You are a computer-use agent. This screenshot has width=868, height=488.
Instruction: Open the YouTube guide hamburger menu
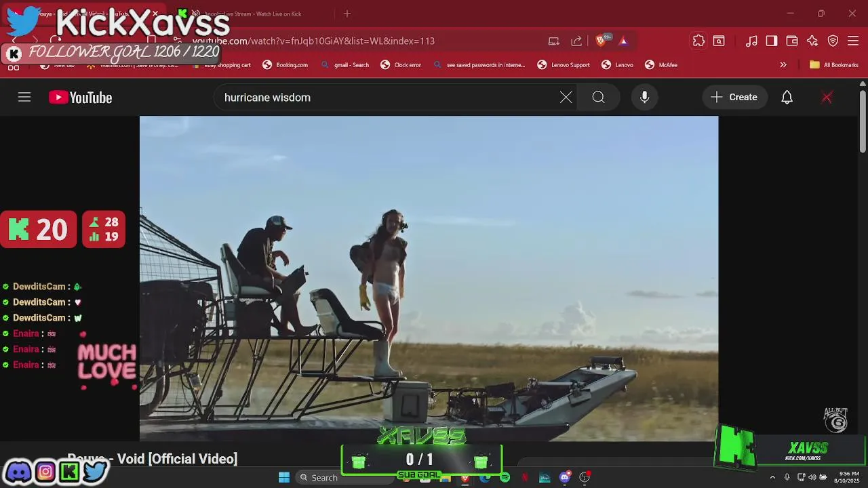pos(24,98)
